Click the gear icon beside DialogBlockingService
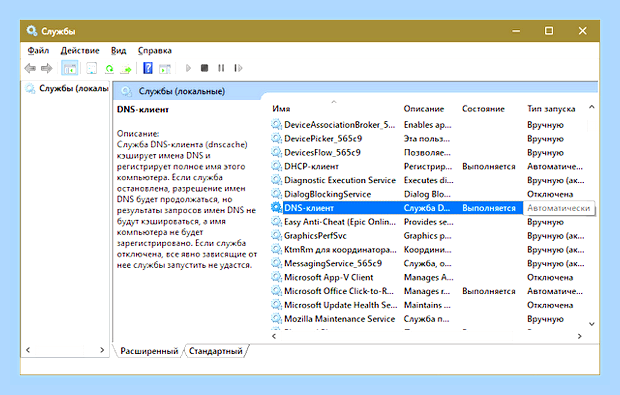The width and height of the screenshot is (620, 395). pos(276,194)
